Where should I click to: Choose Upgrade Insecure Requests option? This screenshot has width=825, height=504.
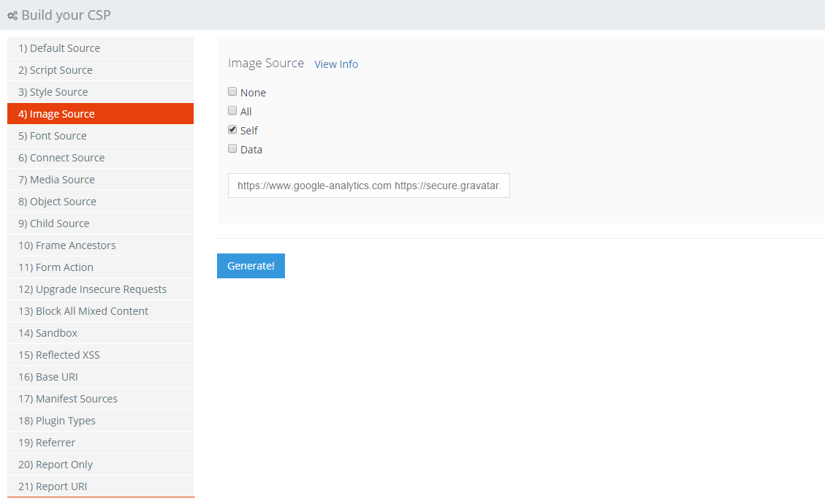pyautogui.click(x=100, y=289)
